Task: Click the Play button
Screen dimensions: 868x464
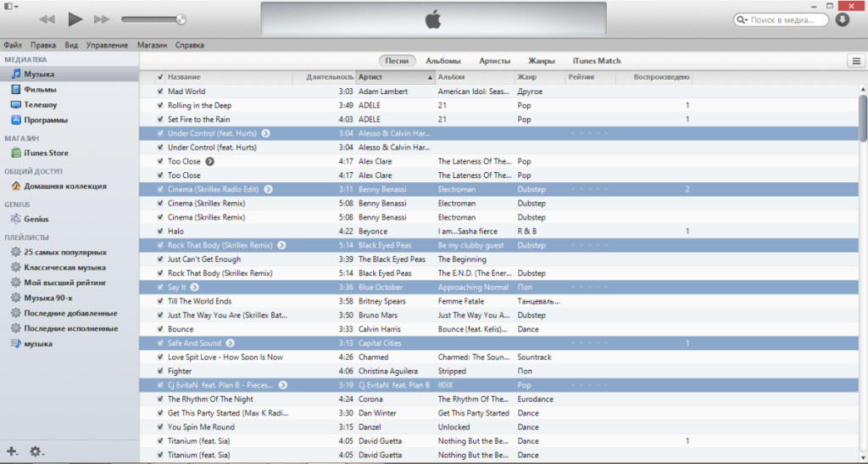Action: (75, 19)
